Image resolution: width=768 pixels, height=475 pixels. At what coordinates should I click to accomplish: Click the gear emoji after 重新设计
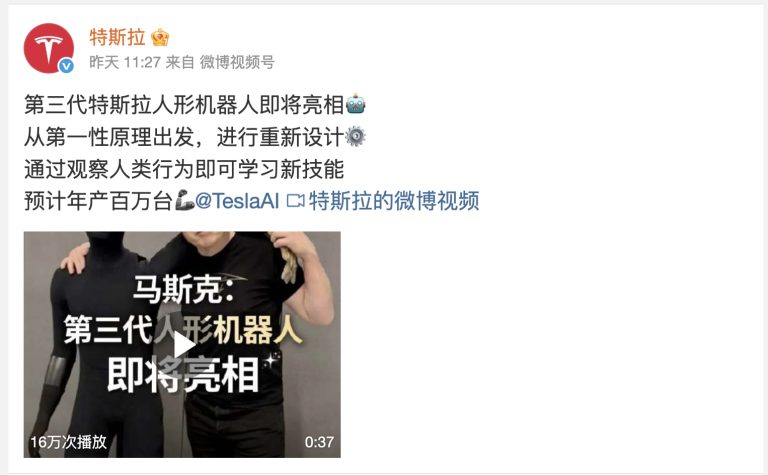click(355, 136)
